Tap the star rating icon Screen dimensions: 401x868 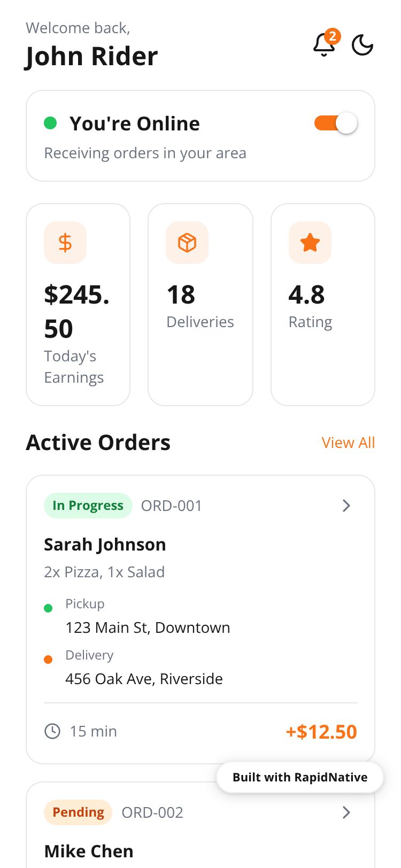click(x=310, y=243)
